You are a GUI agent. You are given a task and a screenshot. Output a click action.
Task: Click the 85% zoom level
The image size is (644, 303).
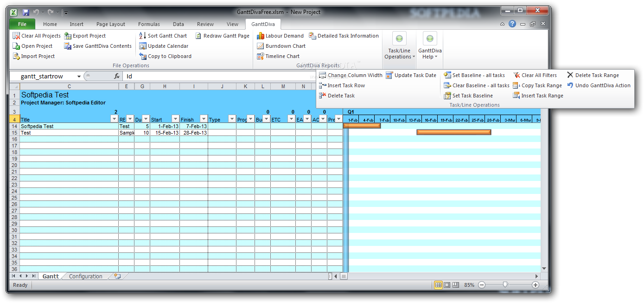tap(469, 285)
